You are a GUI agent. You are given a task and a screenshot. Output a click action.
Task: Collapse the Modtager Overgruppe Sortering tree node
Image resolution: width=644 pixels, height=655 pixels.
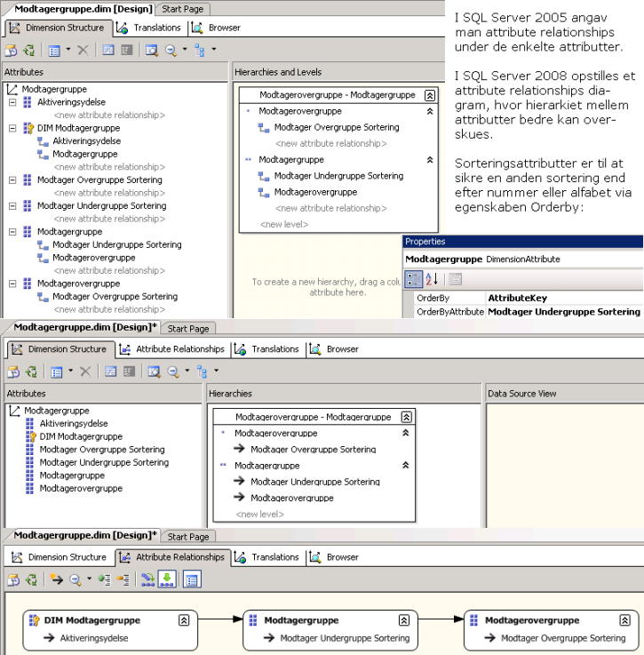12,180
